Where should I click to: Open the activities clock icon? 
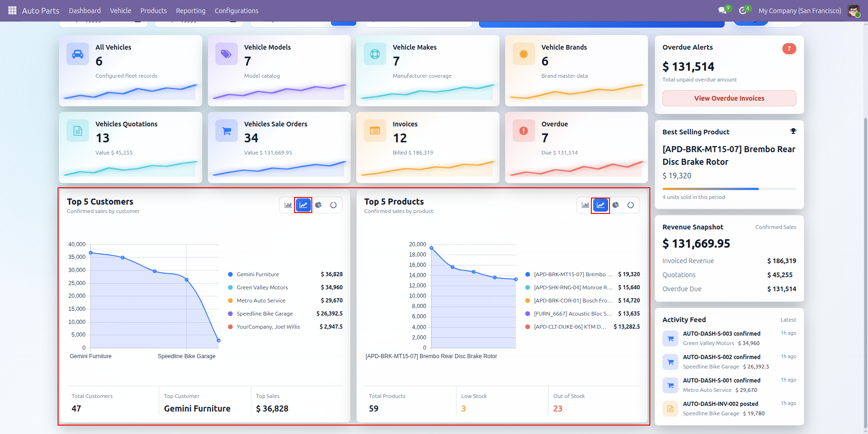(743, 10)
